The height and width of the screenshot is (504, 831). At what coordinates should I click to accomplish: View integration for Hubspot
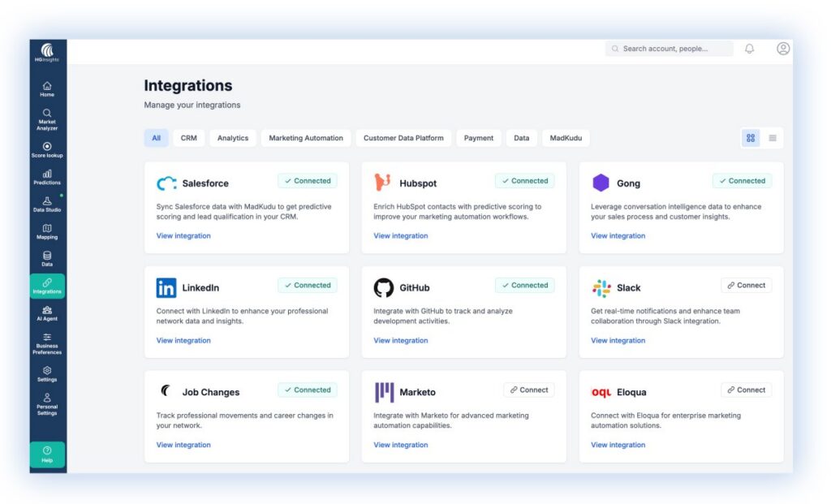click(x=401, y=236)
